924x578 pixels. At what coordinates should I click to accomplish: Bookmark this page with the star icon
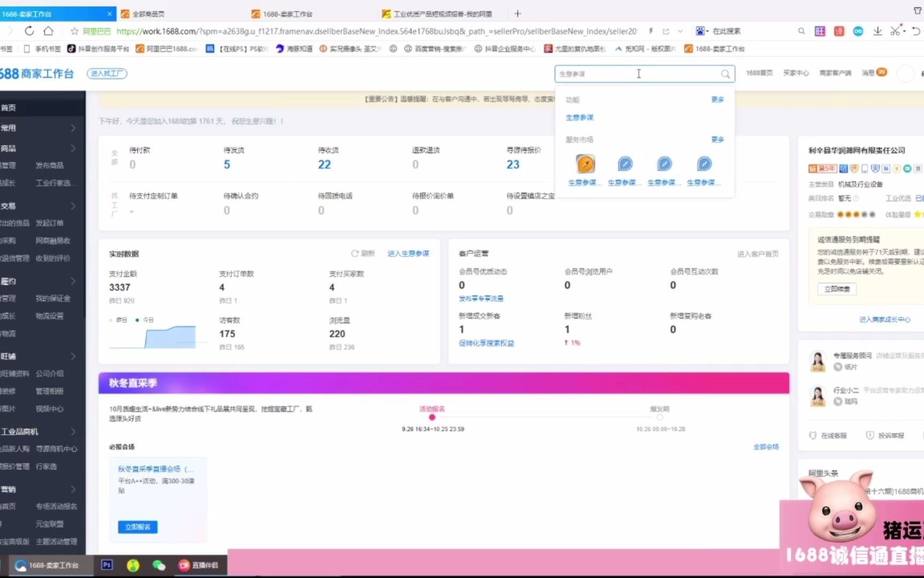(x=74, y=31)
